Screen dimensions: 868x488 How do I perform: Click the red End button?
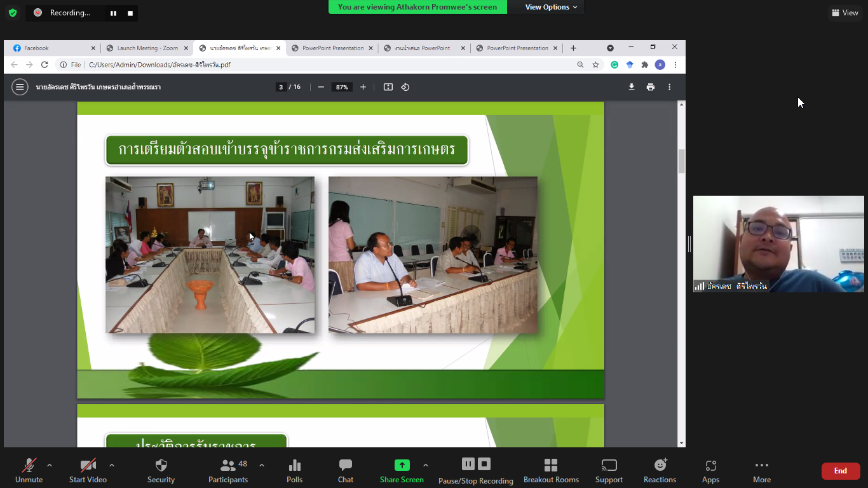coord(840,471)
